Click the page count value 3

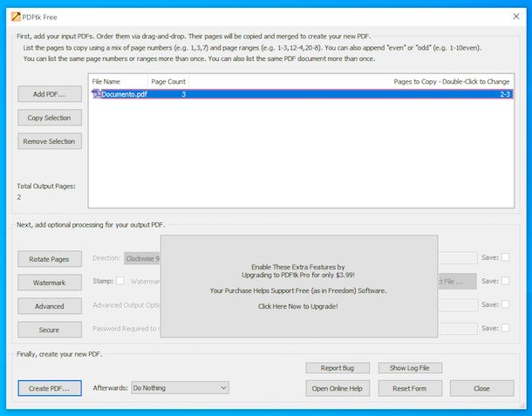pyautogui.click(x=183, y=94)
